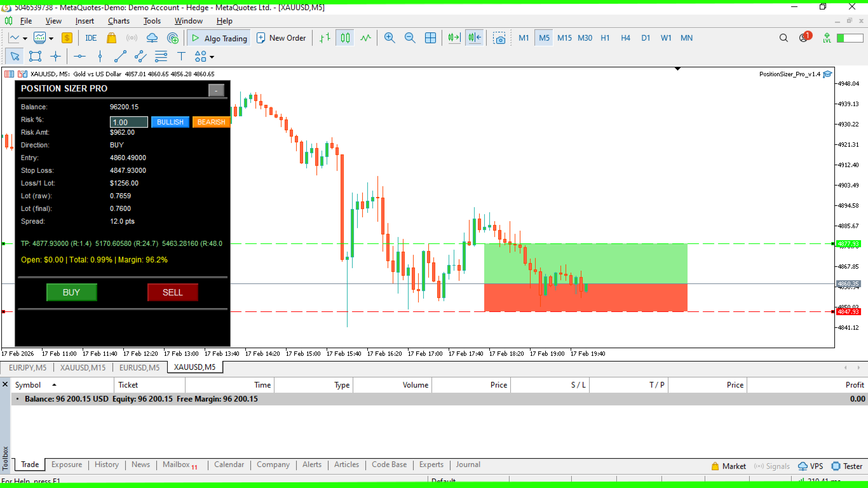Draw a horizontal line
Screen dimensions: 868x488
79,56
